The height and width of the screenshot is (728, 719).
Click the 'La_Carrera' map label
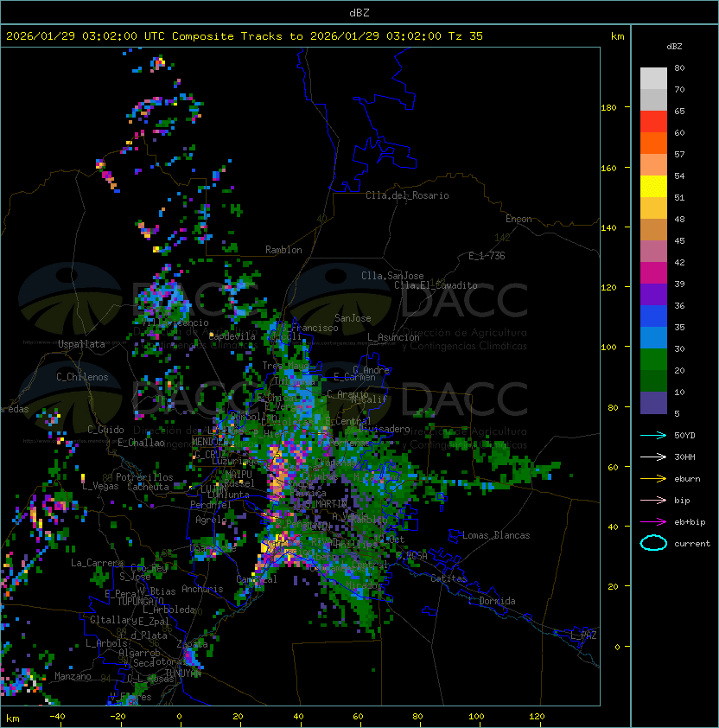tap(97, 563)
